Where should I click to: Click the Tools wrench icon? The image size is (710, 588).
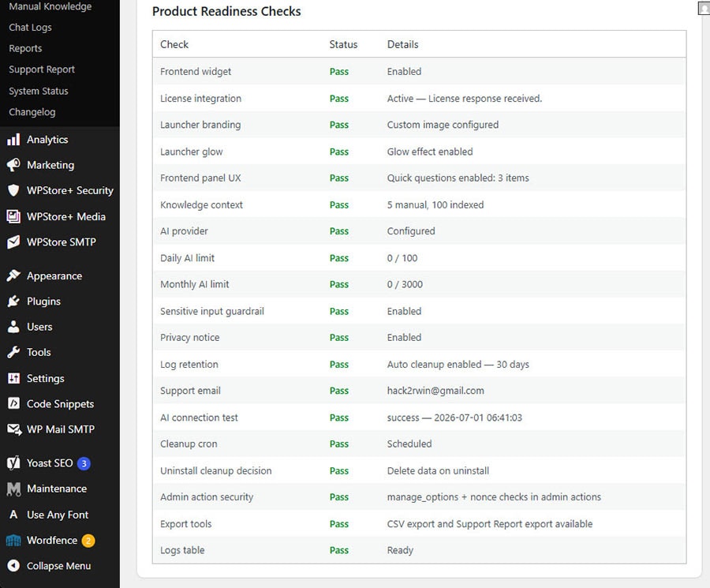13,352
